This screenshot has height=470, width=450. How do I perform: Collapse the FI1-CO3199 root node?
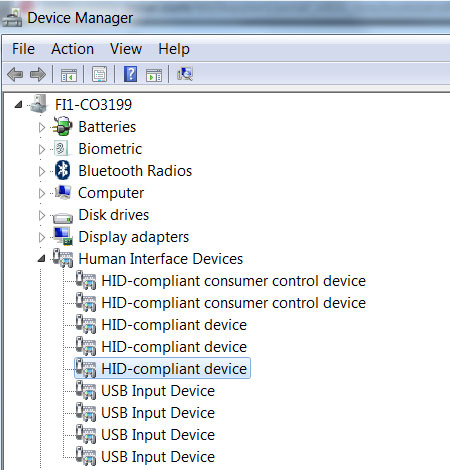click(18, 105)
